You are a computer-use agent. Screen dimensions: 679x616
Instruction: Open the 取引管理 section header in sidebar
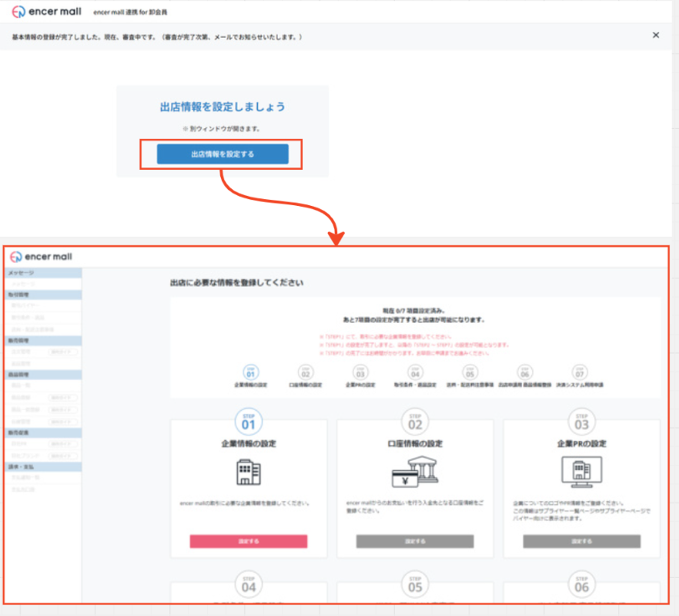pos(43,294)
